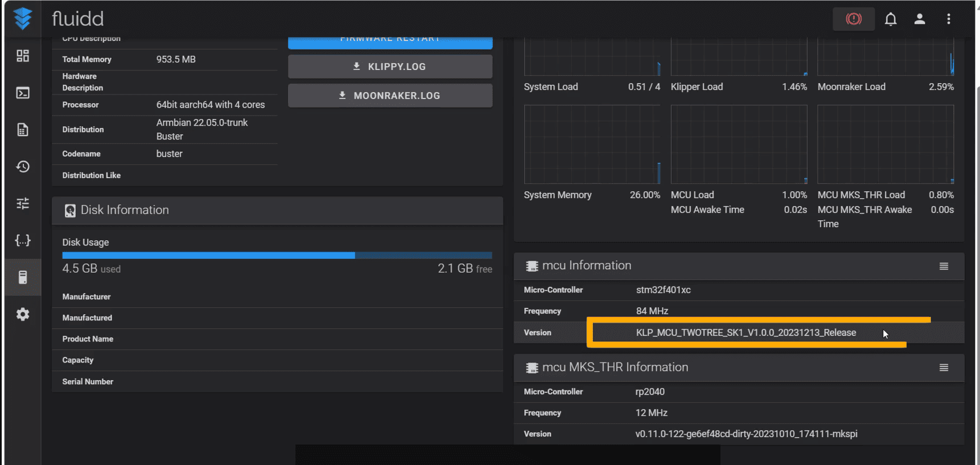Select the 953.5 MB total memory value
This screenshot has height=465, width=980.
click(x=176, y=59)
